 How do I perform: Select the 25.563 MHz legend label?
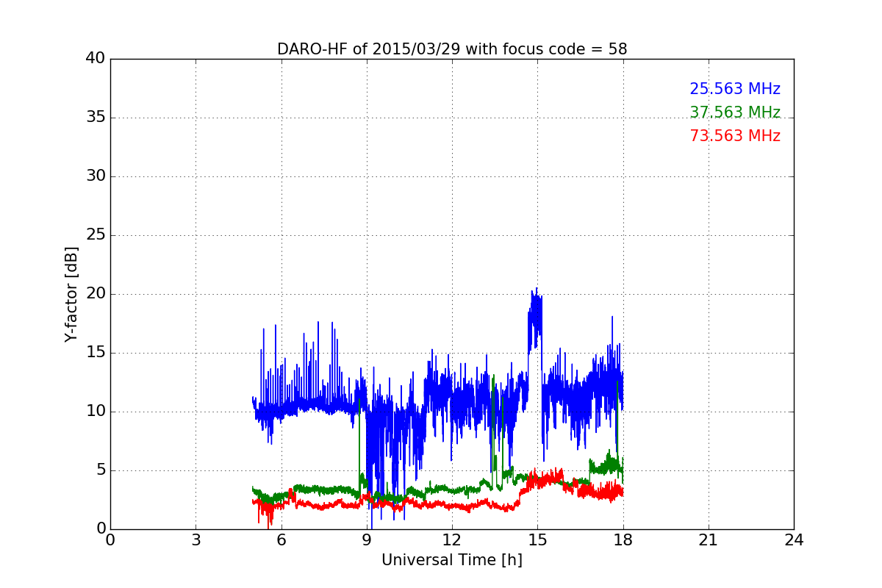(x=735, y=89)
